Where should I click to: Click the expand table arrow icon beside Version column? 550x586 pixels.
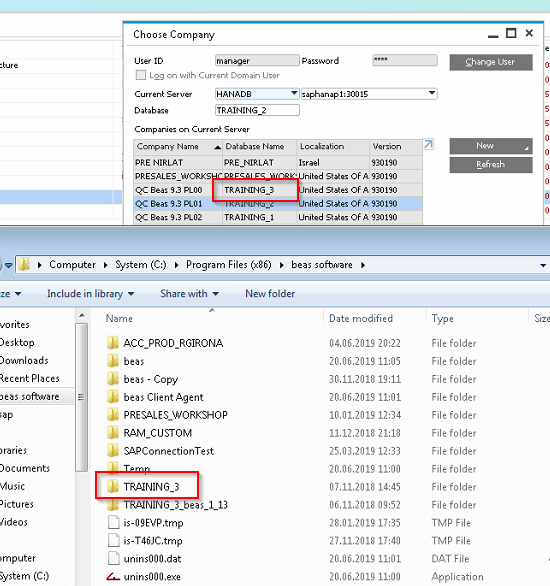tap(428, 144)
